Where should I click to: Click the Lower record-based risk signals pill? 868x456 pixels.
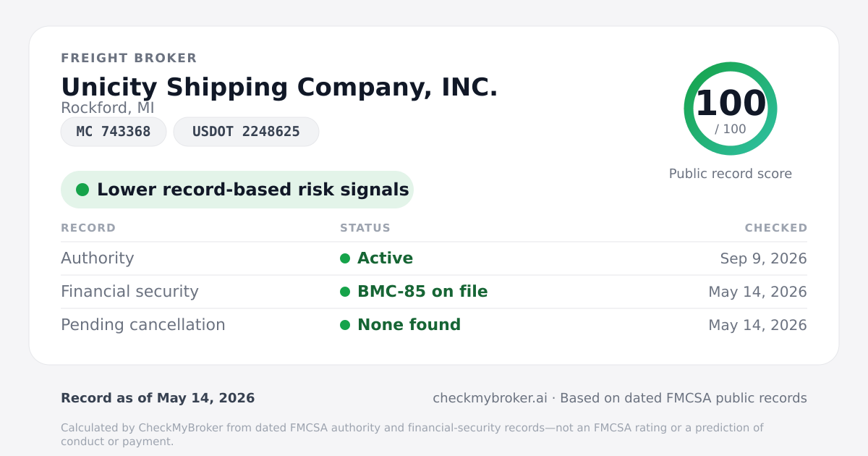coord(237,190)
